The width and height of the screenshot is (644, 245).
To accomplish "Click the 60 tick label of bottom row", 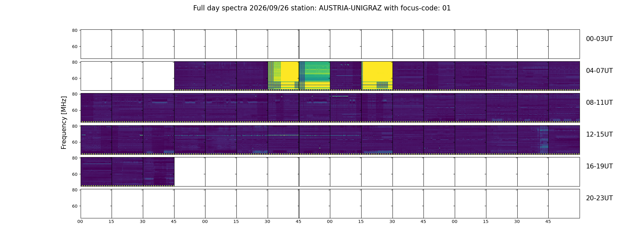I will coord(75,206).
